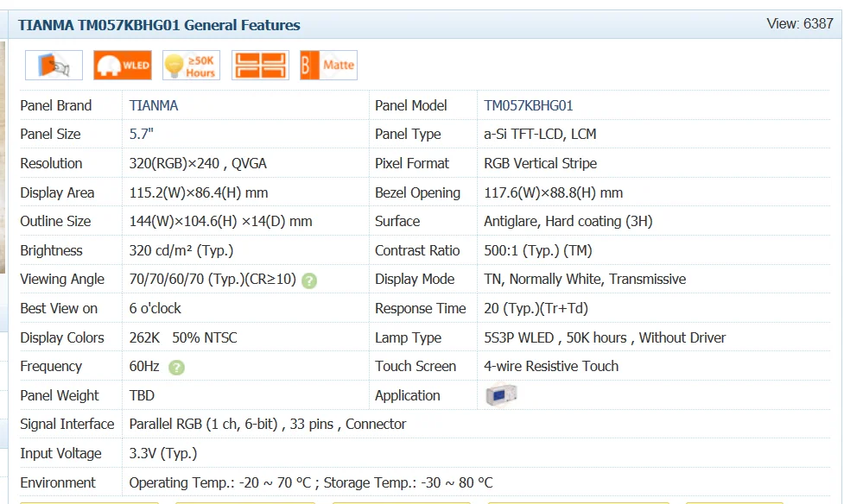Click the Operating Temp. environment value
This screenshot has height=504, width=844.
pyautogui.click(x=311, y=482)
